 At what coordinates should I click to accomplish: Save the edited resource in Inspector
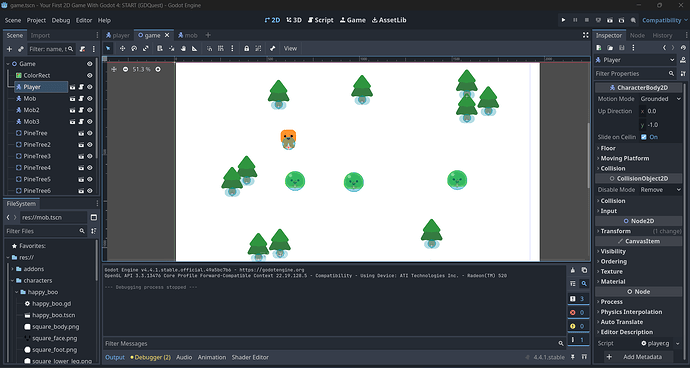coord(622,48)
